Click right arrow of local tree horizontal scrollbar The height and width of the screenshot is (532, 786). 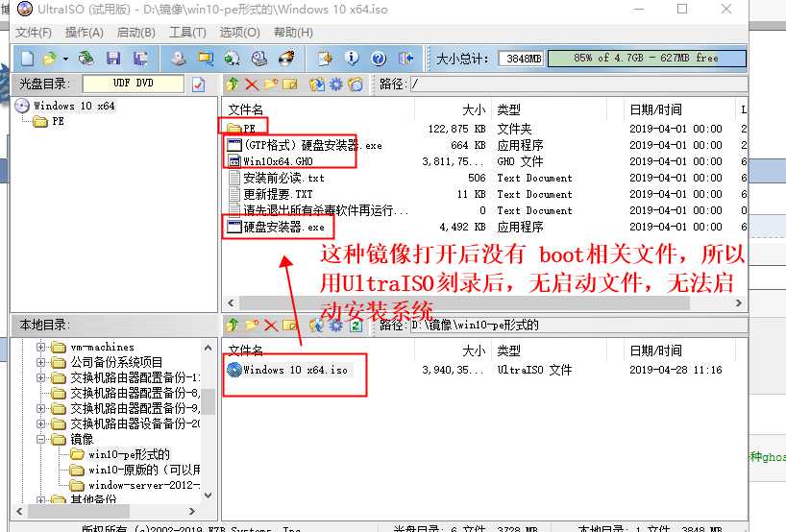coord(192,512)
